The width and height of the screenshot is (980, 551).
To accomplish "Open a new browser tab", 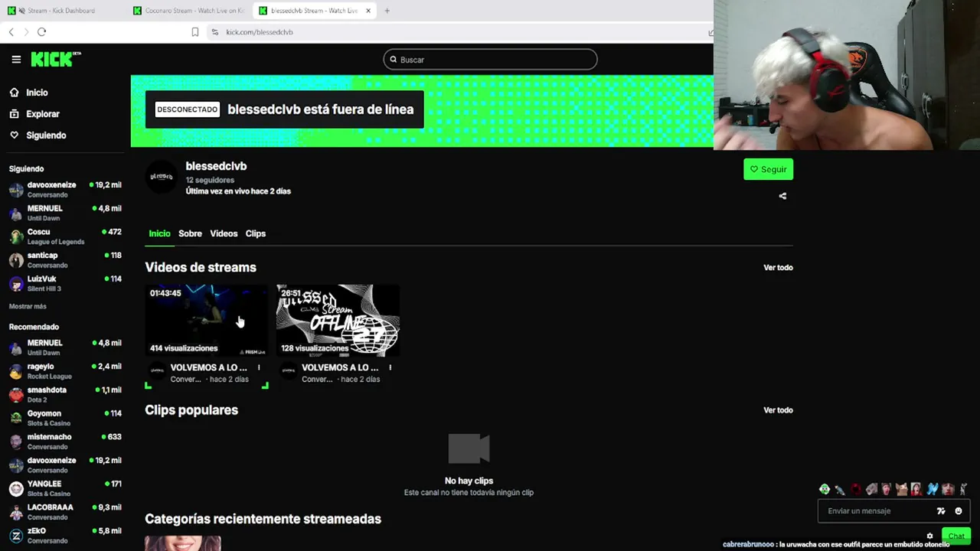I will [x=387, y=11].
